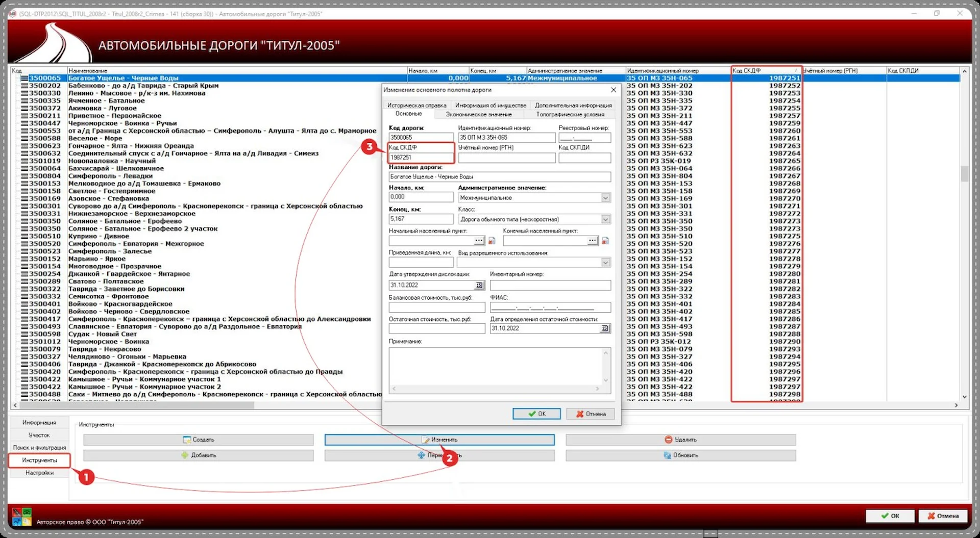
Task: Open the Класс dropdown list
Action: (x=605, y=220)
